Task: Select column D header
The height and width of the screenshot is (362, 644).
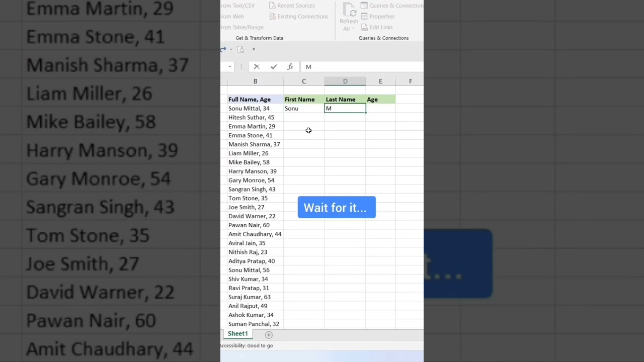Action: [345, 81]
